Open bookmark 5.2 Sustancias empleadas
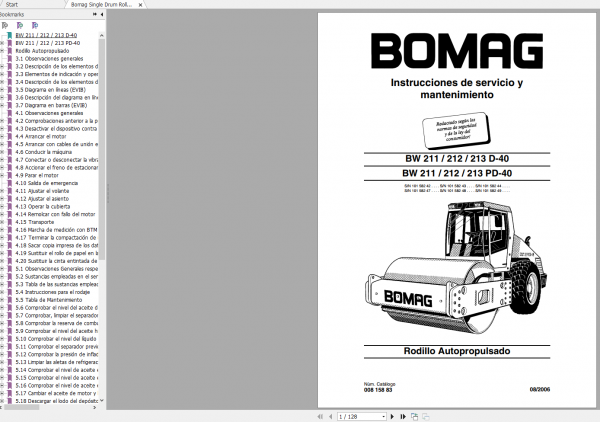Viewport: 600px width, 422px height. pos(57,277)
